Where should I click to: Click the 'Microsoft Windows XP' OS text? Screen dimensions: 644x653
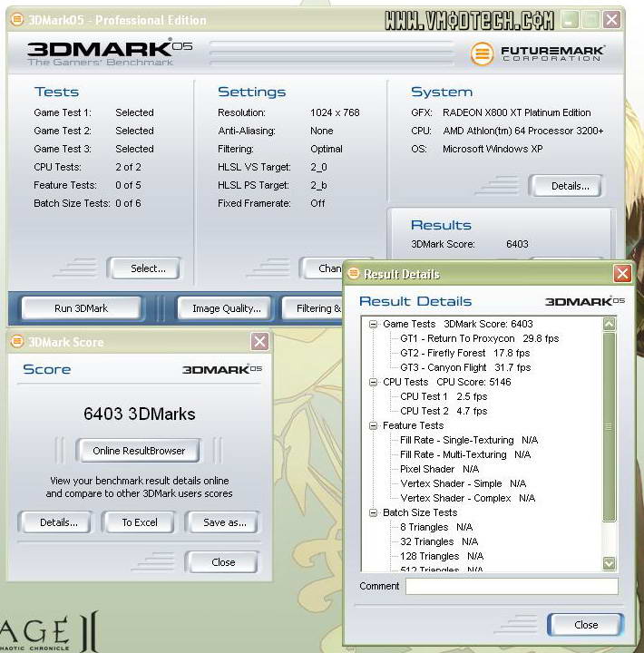493,149
